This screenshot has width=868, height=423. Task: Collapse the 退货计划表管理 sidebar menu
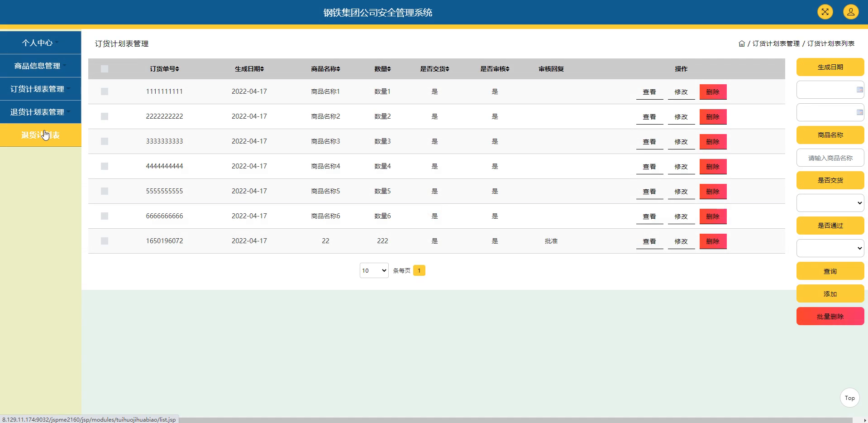tap(41, 112)
